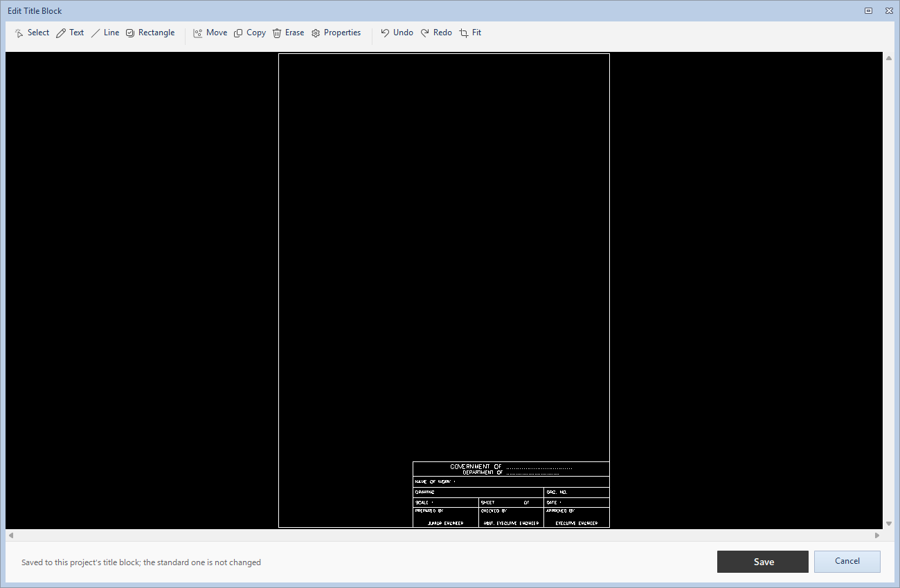
Task: Select the Rectangle tool
Action: pos(150,33)
